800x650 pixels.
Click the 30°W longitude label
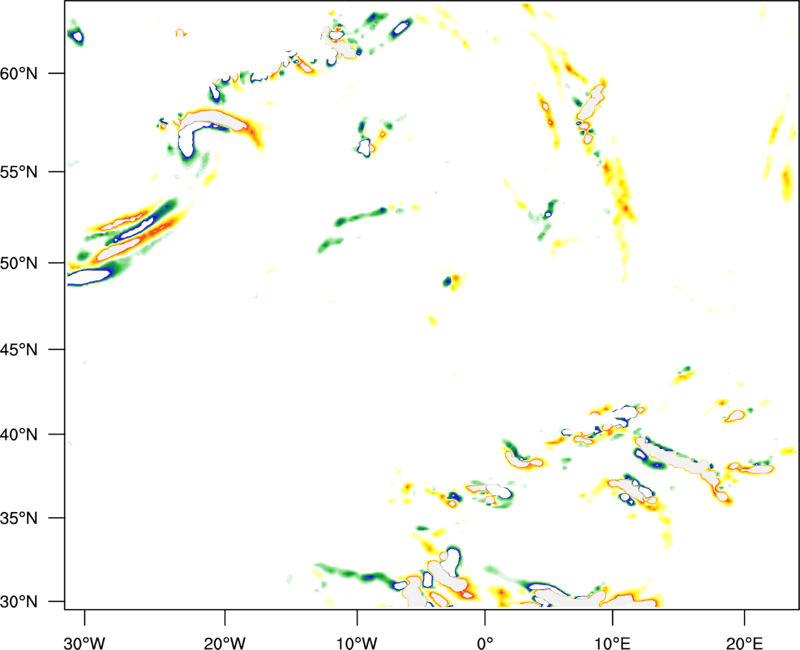coord(85,643)
